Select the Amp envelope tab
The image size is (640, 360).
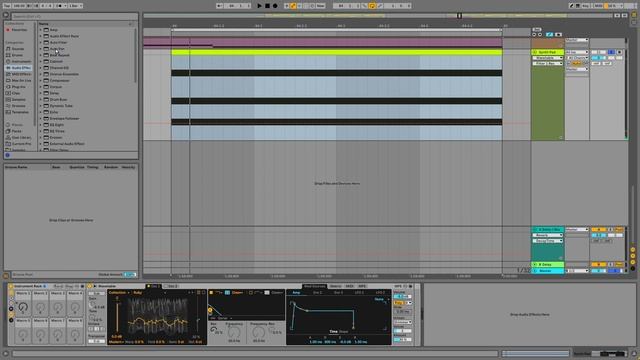click(296, 292)
